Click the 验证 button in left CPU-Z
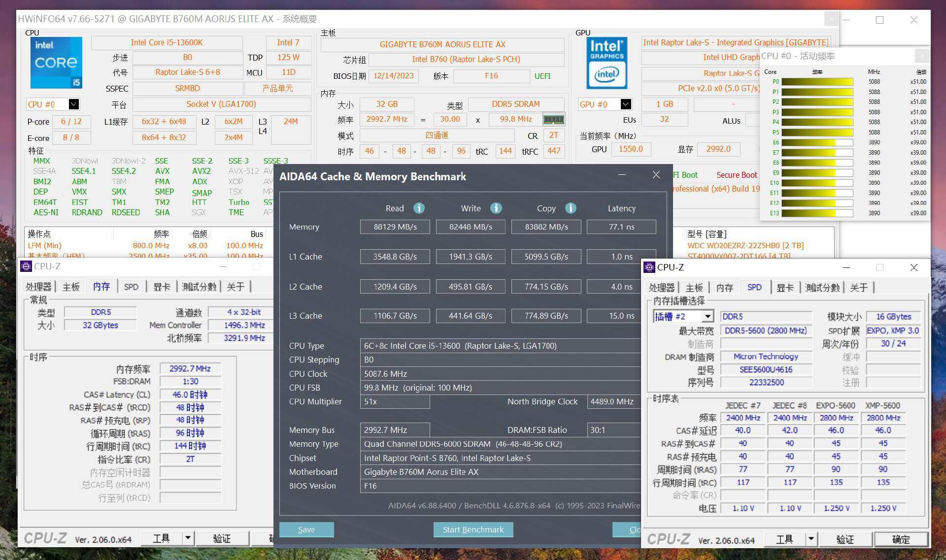Viewport: 946px width, 560px height. [222, 538]
